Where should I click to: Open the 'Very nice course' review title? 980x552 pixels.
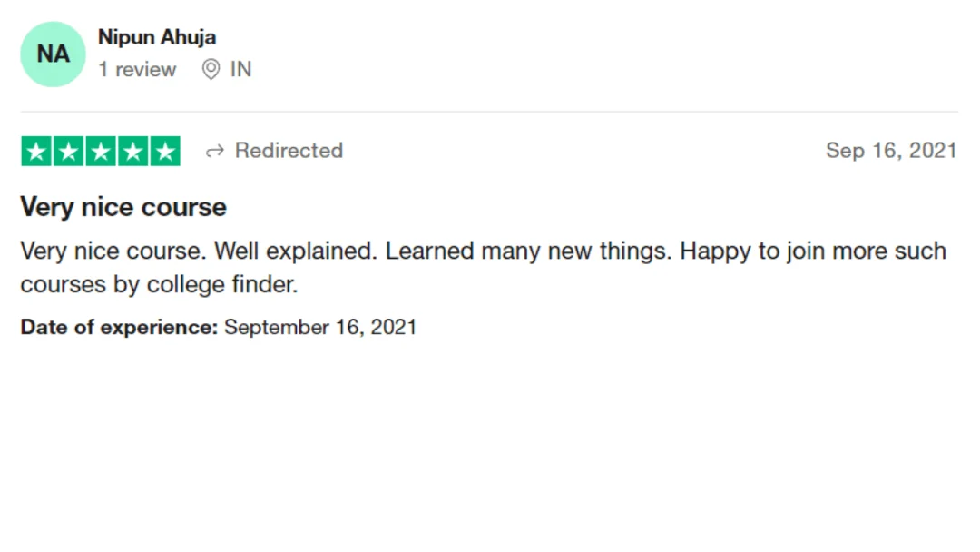point(123,207)
